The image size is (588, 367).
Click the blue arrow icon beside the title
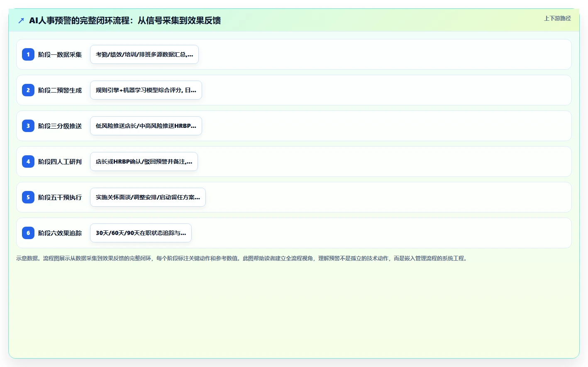pyautogui.click(x=21, y=20)
